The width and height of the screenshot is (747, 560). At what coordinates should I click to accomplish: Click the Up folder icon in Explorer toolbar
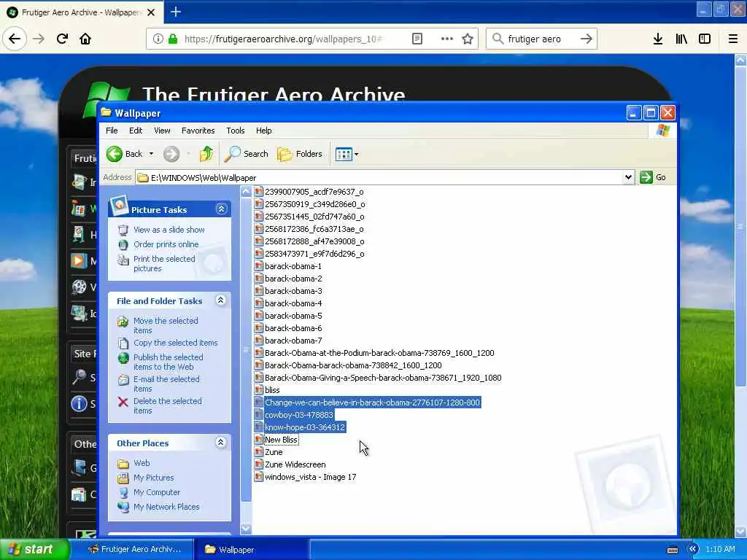206,154
